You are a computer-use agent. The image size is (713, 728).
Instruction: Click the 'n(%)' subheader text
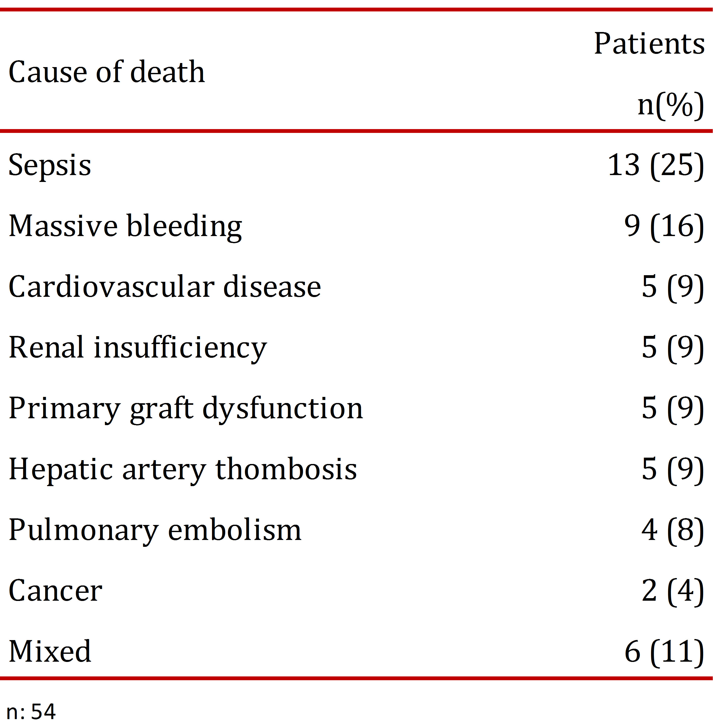(670, 105)
